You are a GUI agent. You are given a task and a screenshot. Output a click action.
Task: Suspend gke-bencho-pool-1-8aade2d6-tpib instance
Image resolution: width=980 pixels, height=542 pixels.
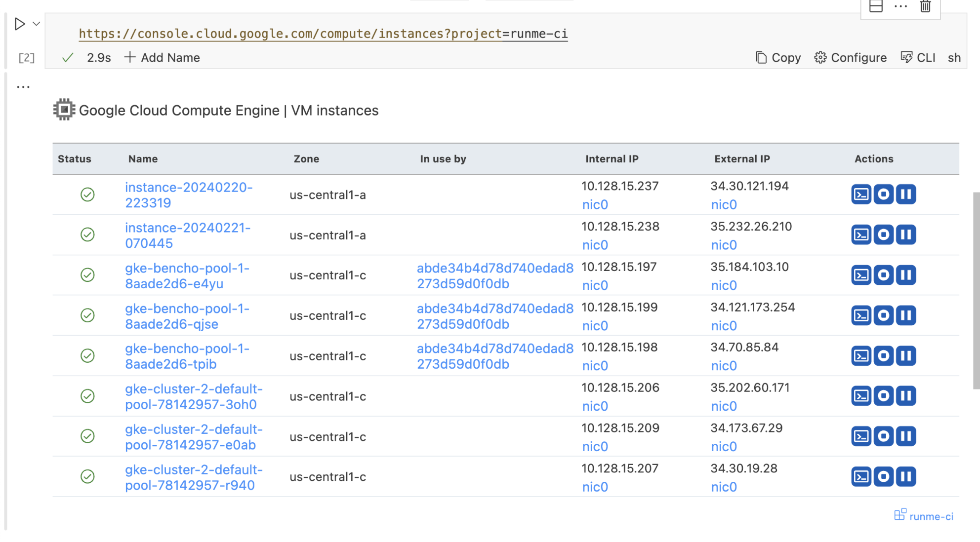click(906, 356)
